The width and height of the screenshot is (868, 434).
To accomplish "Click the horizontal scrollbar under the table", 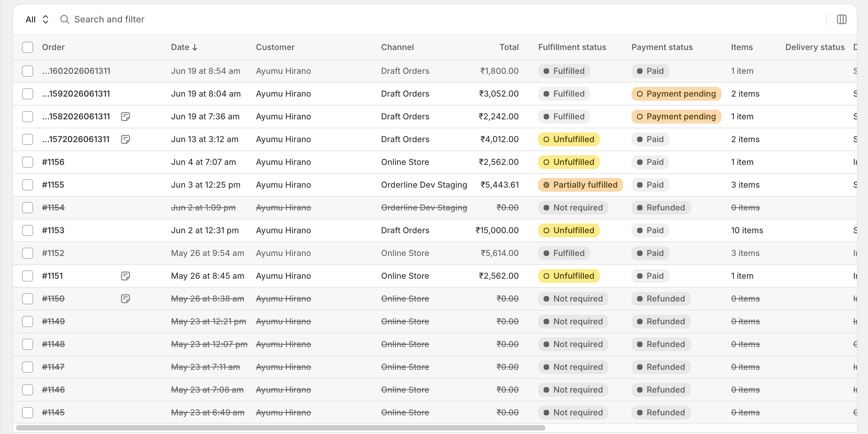I will pos(281,428).
